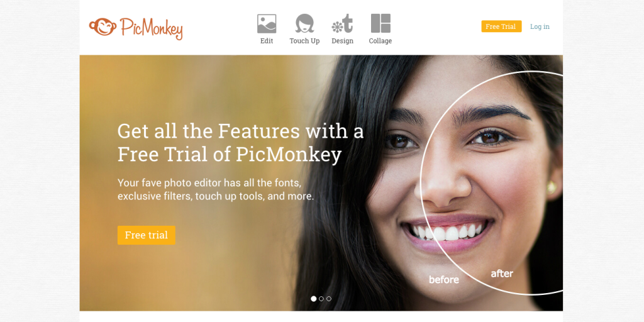The height and width of the screenshot is (322, 644).
Task: Open the Log in link
Action: (540, 26)
